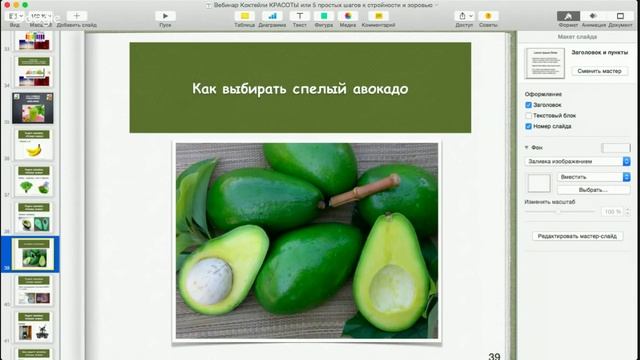640x360 pixels.
Task: Click the slide number 39 on canvas
Action: point(494,356)
